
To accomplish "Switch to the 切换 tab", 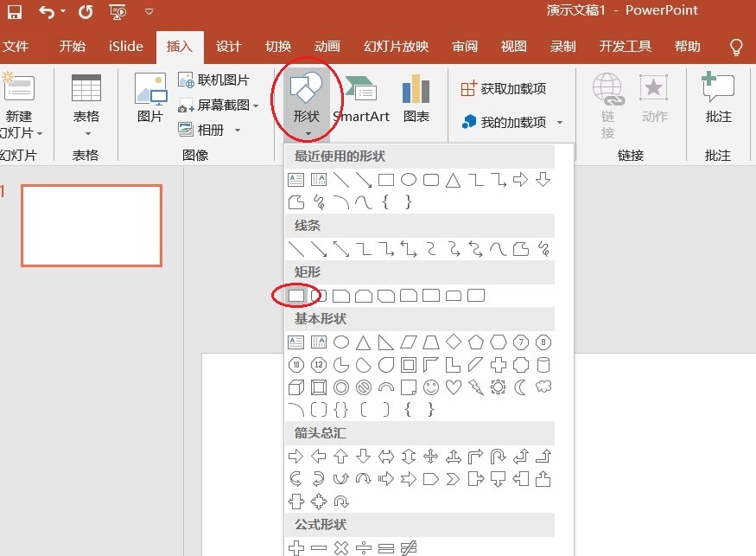I will [278, 47].
